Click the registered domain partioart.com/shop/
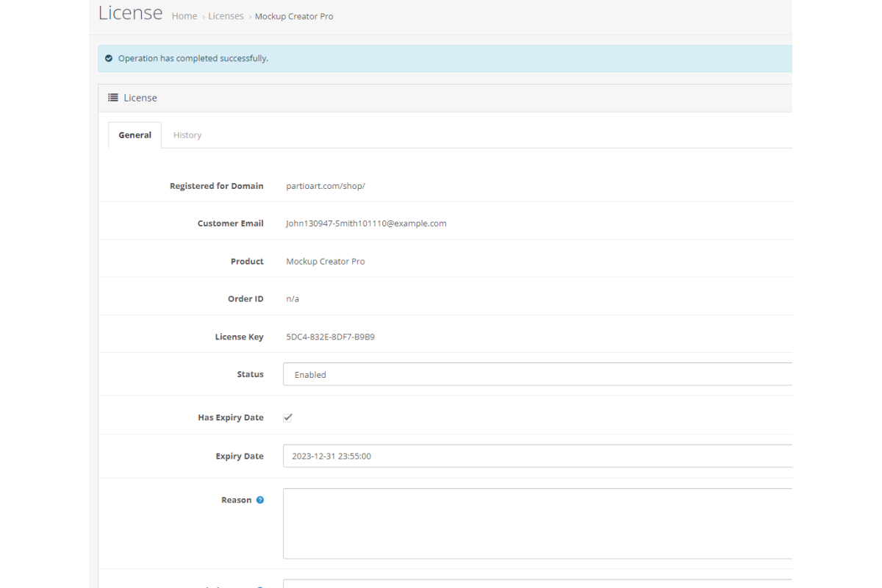 [x=326, y=186]
